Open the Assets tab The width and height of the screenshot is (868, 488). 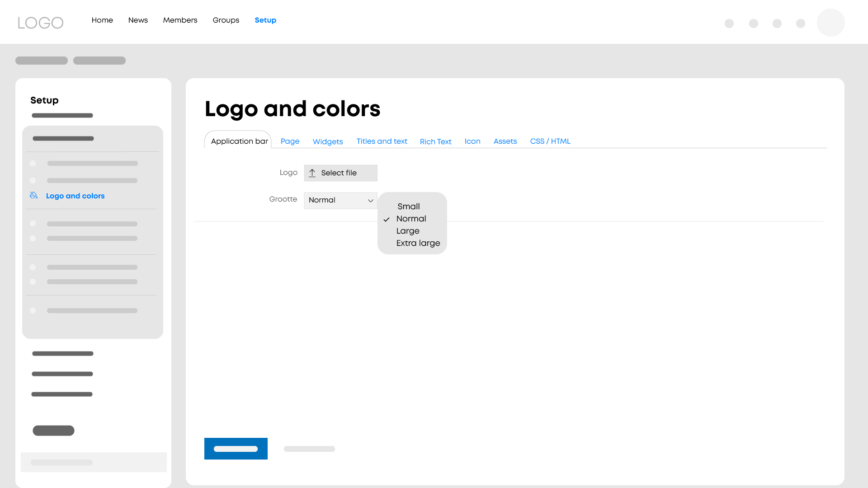click(x=505, y=141)
